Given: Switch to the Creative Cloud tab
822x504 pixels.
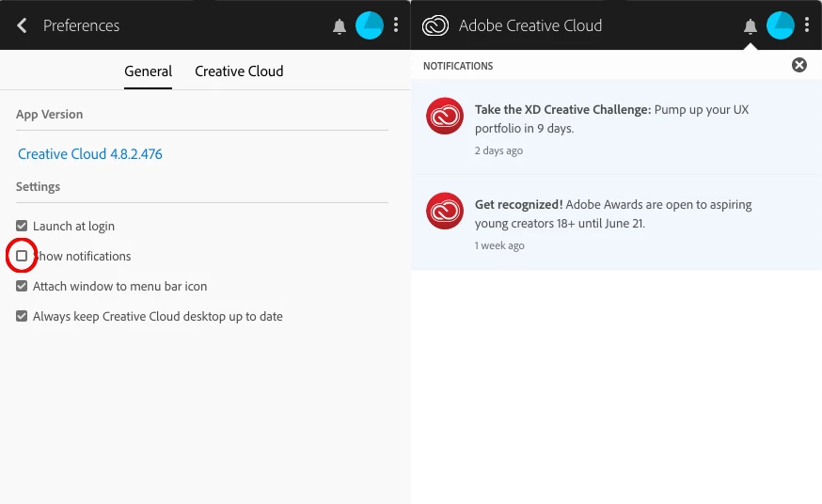Looking at the screenshot, I should point(239,71).
